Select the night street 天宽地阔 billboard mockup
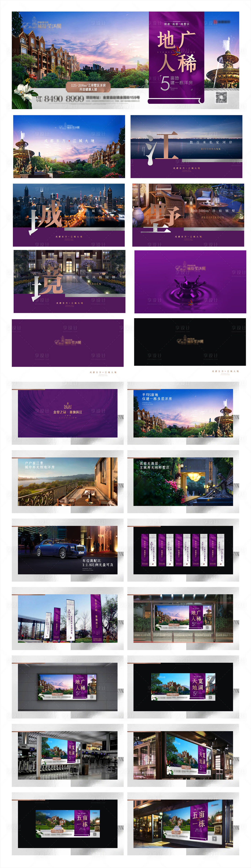 coord(183,755)
